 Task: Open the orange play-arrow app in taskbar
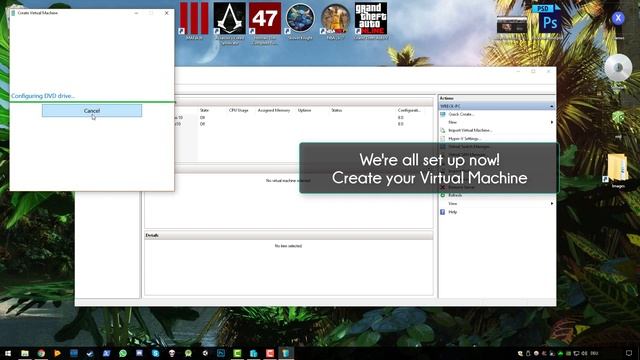pyautogui.click(x=58, y=353)
